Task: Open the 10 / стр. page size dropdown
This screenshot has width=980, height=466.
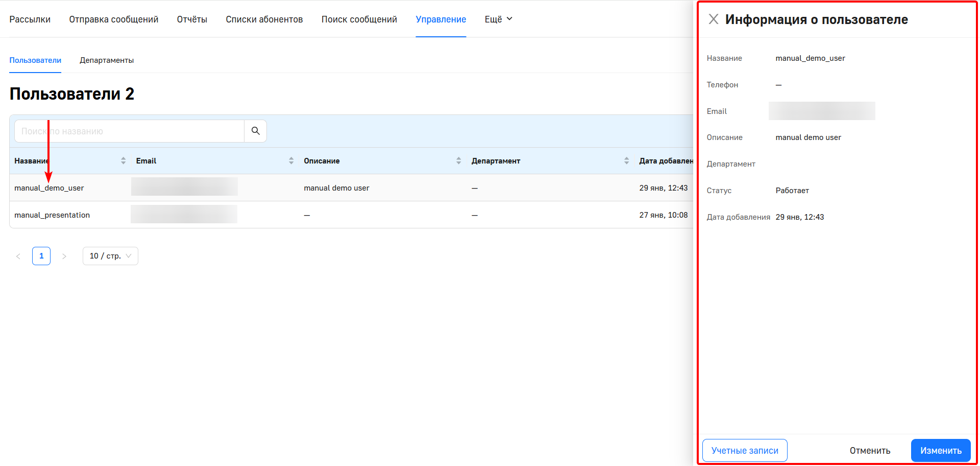Action: pyautogui.click(x=110, y=256)
